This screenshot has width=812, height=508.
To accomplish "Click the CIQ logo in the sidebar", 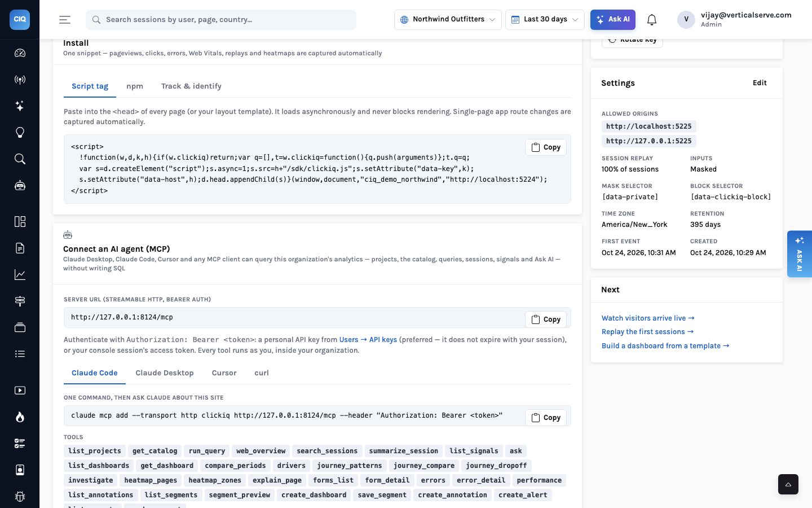I will pyautogui.click(x=20, y=19).
